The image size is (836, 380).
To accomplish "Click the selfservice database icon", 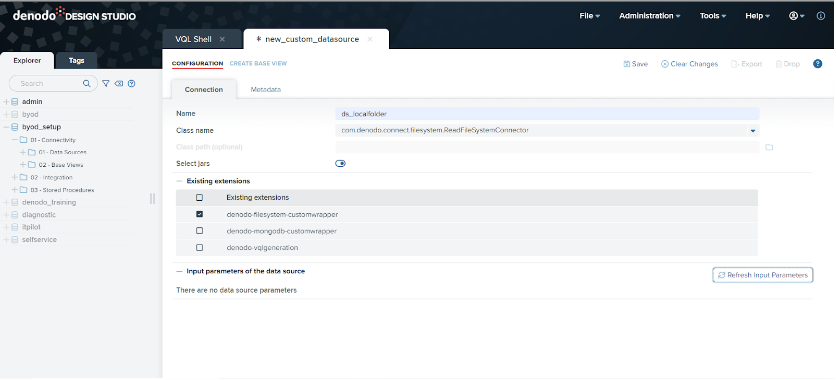I will (x=15, y=240).
